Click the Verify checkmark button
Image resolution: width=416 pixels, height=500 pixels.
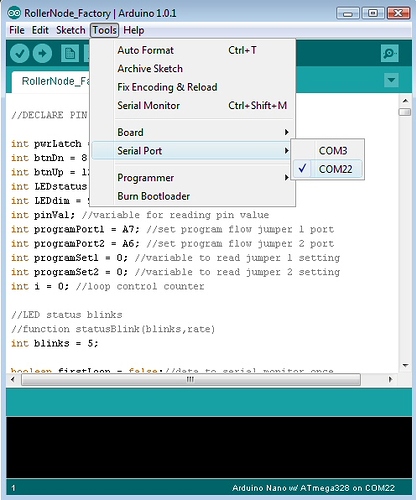[x=20, y=53]
